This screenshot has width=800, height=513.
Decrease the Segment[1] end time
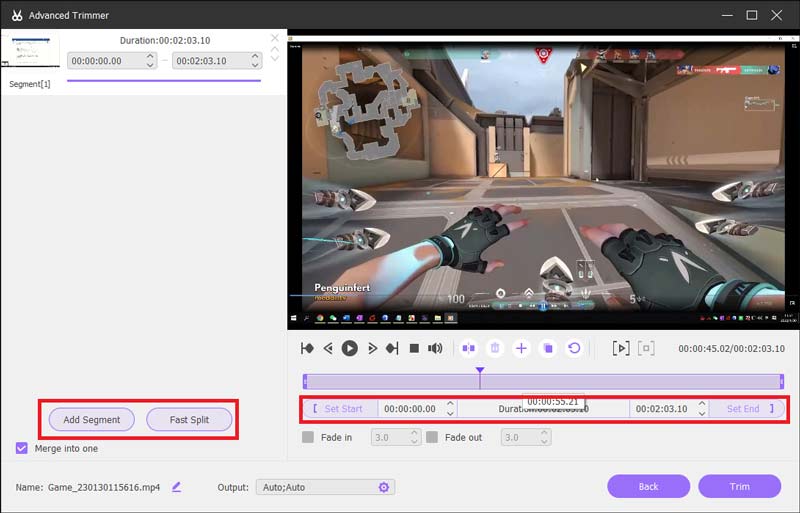[x=255, y=64]
